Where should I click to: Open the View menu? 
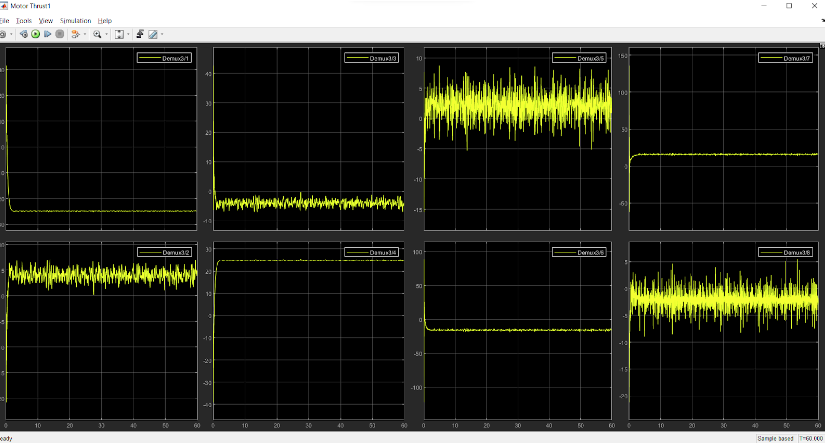click(46, 20)
